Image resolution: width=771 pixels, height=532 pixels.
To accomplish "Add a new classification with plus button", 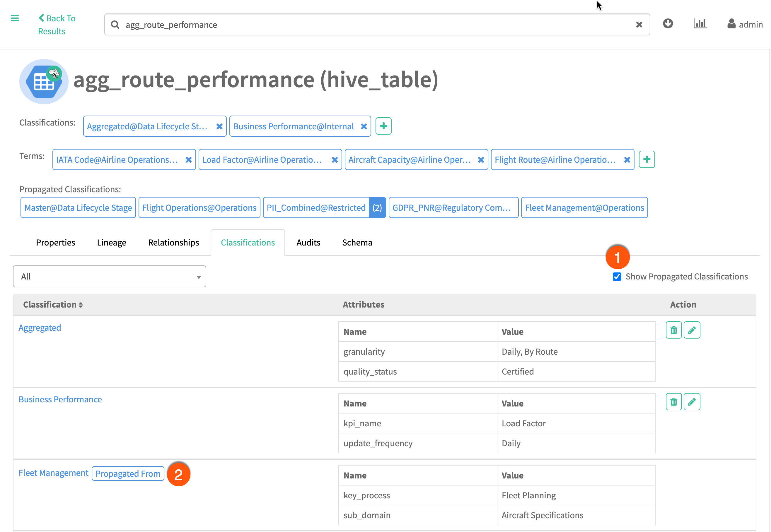I will point(383,126).
